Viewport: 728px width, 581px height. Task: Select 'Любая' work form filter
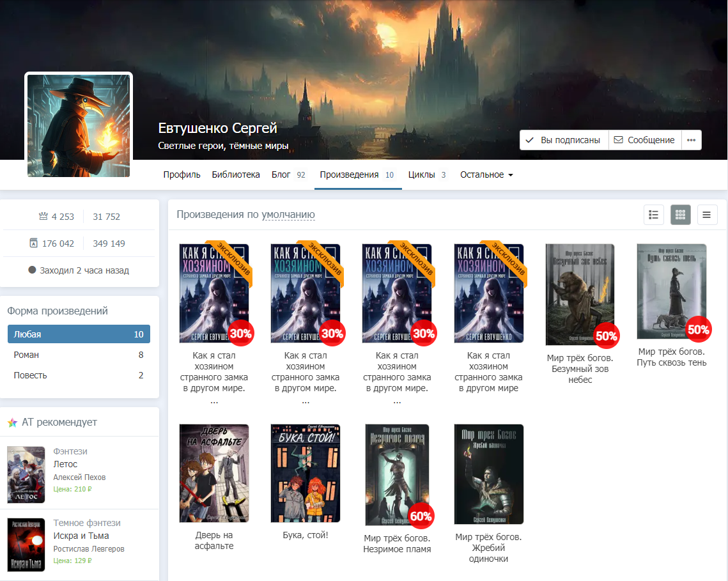tap(79, 334)
